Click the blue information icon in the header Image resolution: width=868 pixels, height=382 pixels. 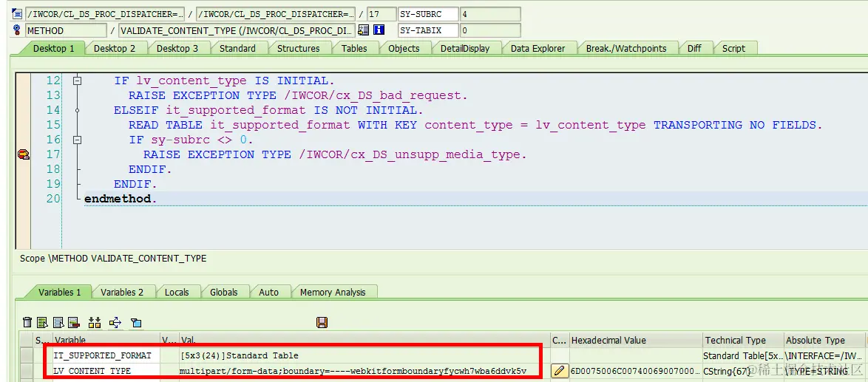379,30
